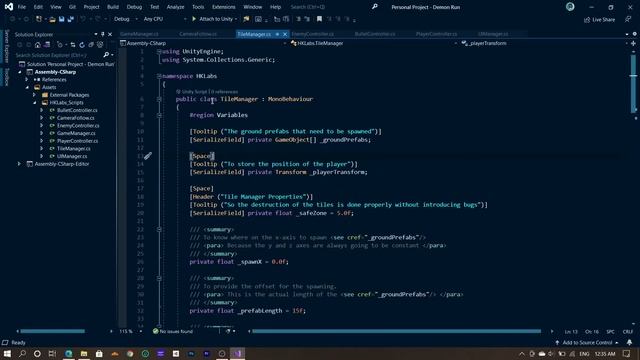
Task: Collapse the TileManager class outline
Action: [159, 99]
